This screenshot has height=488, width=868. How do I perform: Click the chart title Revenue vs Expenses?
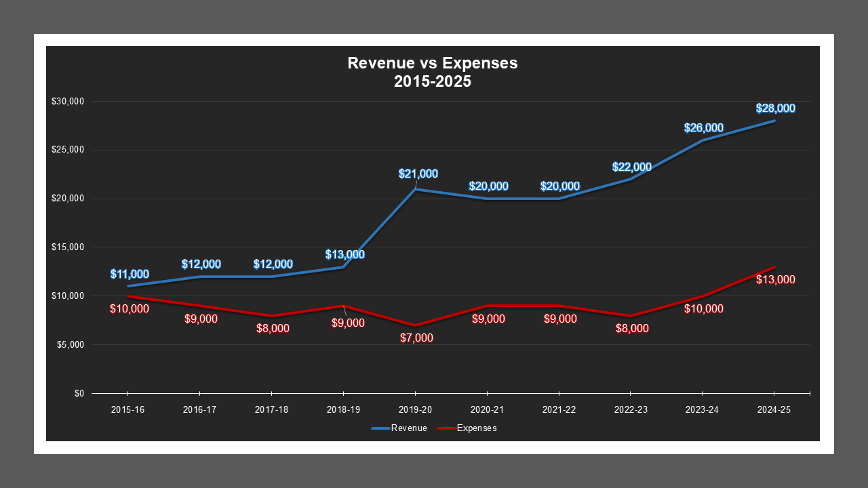[432, 63]
